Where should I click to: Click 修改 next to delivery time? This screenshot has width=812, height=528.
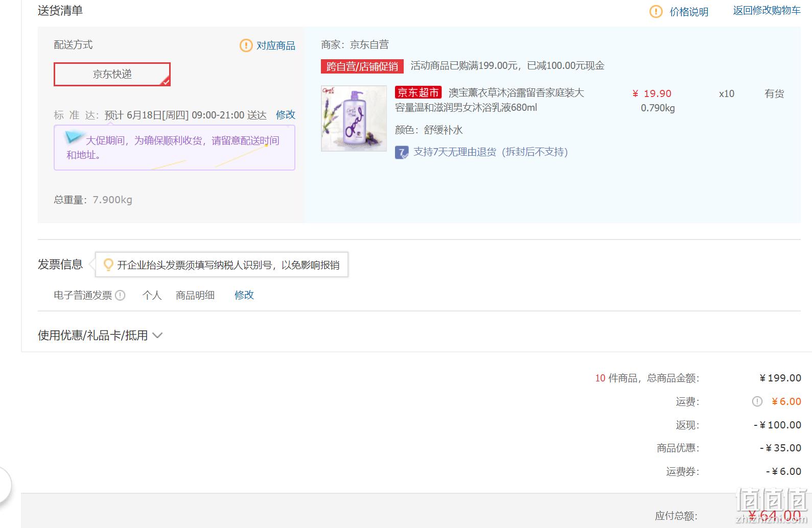pyautogui.click(x=286, y=115)
